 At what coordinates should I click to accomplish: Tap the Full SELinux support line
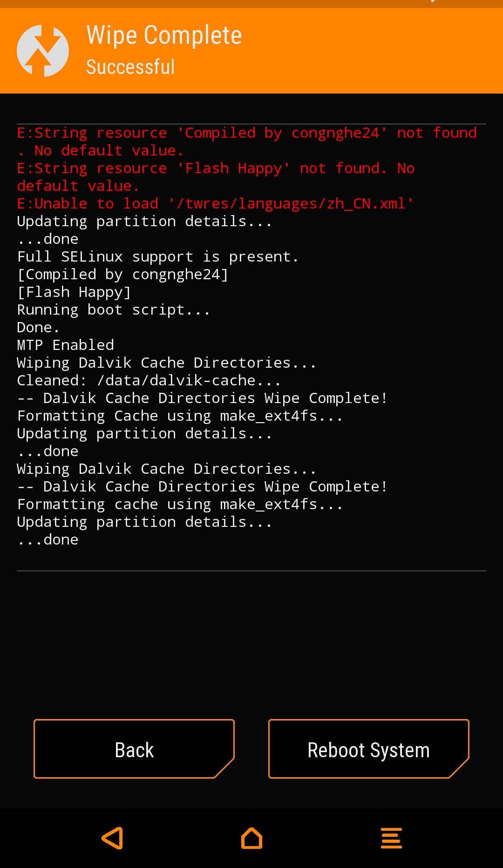157,257
